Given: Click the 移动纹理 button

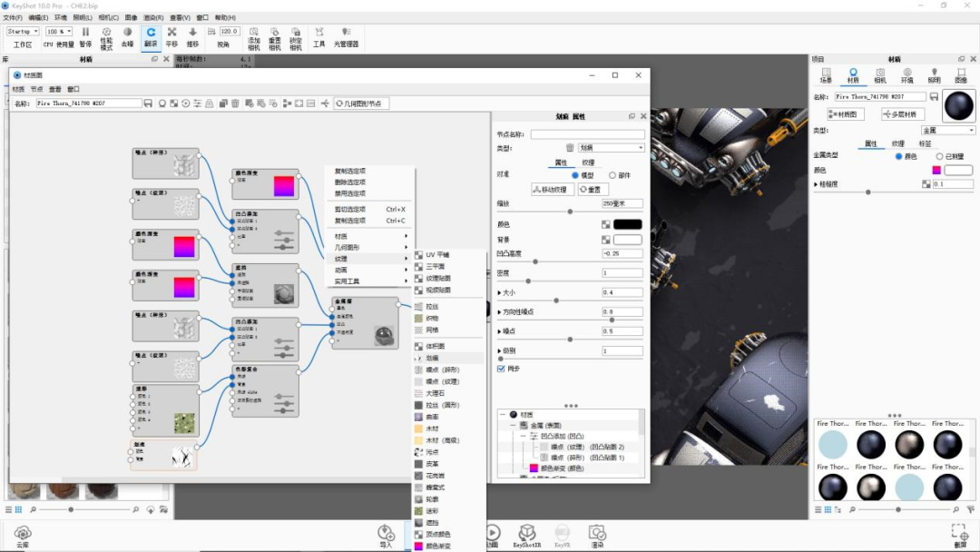Looking at the screenshot, I should tap(553, 190).
